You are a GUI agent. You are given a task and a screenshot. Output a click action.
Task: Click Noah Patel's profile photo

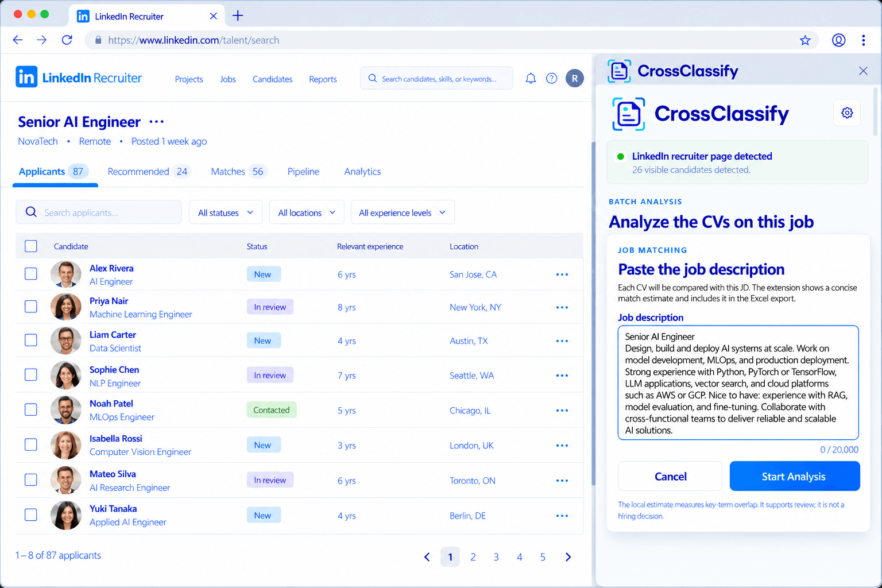click(x=66, y=410)
